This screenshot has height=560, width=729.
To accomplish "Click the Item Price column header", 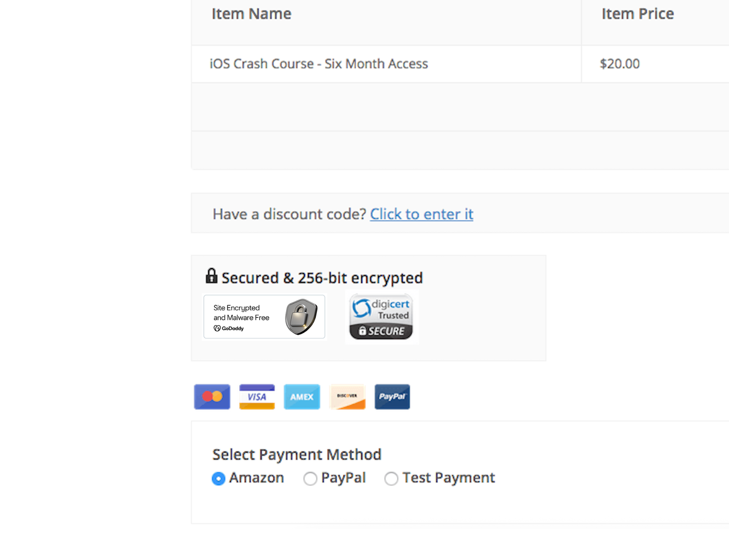I will (637, 14).
